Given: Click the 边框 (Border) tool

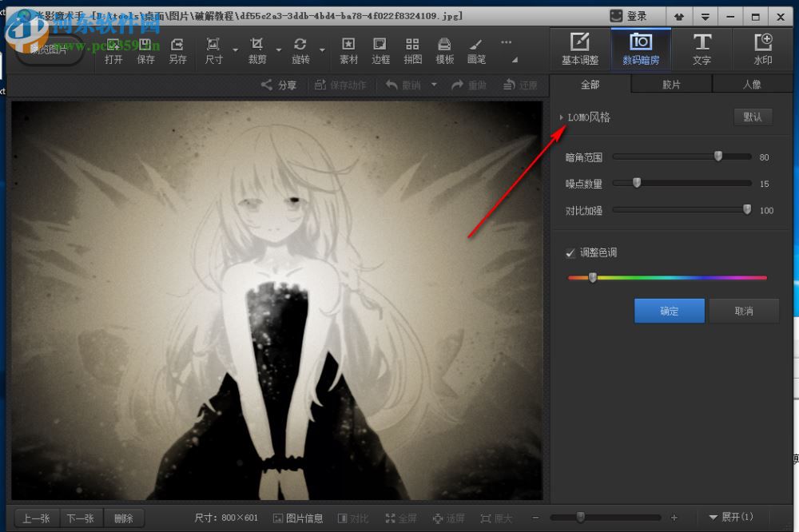Looking at the screenshot, I should 380,49.
